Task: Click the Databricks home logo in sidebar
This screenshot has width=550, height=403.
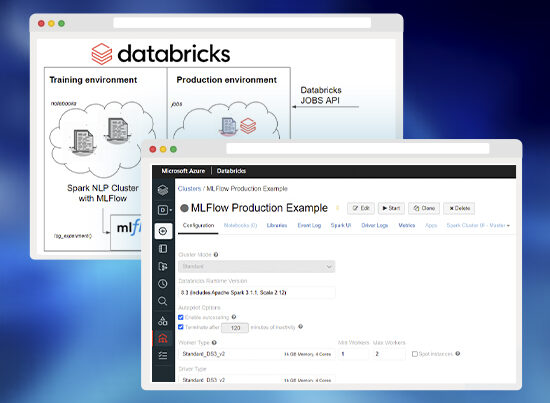Action: point(163,190)
